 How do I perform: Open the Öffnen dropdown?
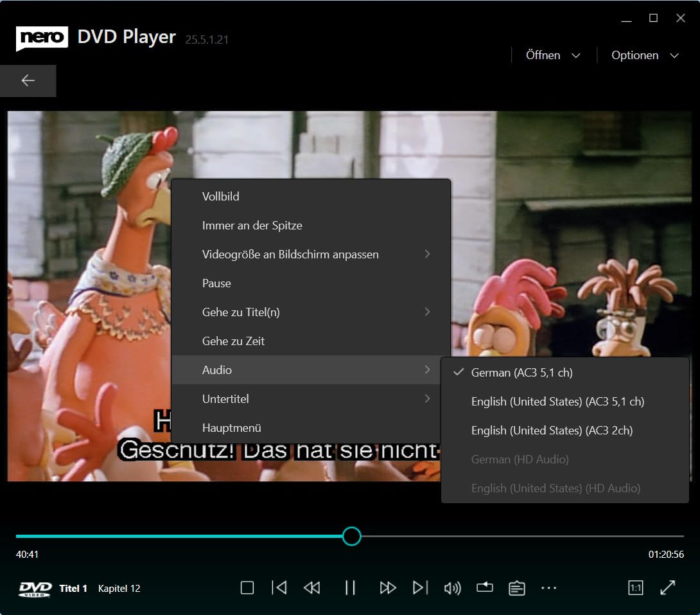(x=553, y=55)
